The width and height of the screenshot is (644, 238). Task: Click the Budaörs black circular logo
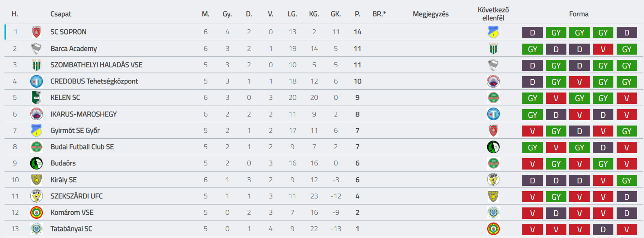click(x=36, y=163)
